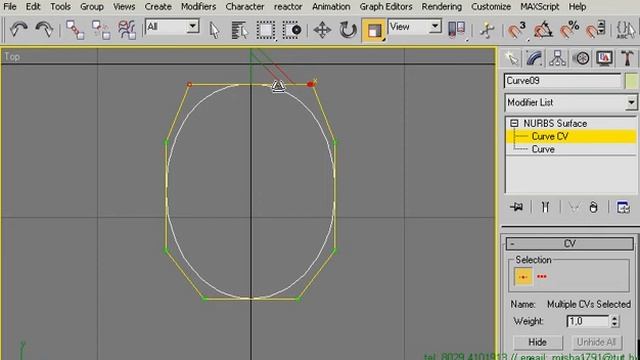Click Use Pivot Point Center icon

click(456, 30)
